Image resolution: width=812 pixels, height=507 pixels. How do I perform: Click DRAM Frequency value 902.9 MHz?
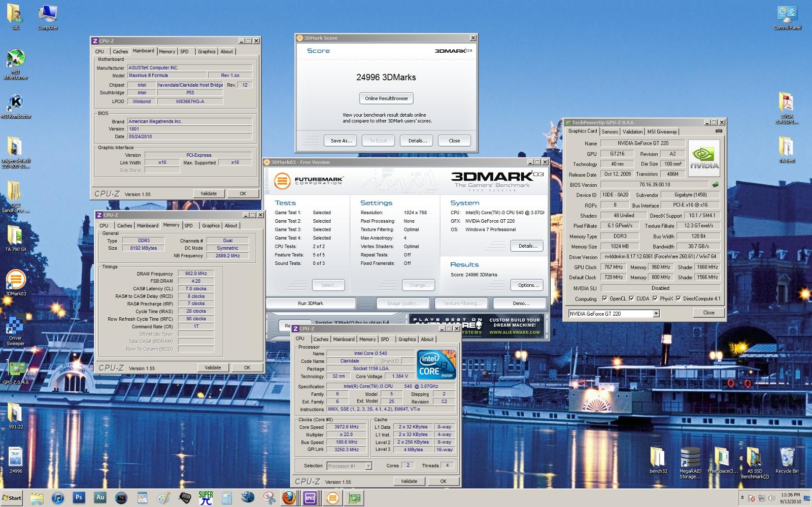coord(195,274)
